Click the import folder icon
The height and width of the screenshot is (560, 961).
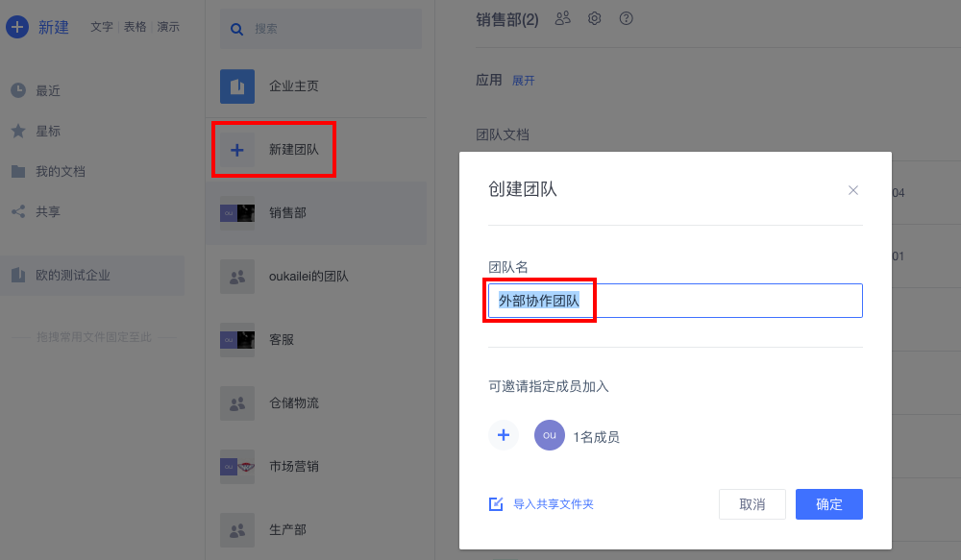coord(496,503)
